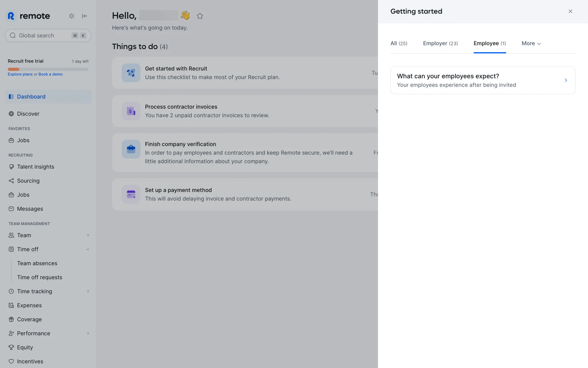Collapse the Time off section
The width and height of the screenshot is (588, 368).
point(88,249)
